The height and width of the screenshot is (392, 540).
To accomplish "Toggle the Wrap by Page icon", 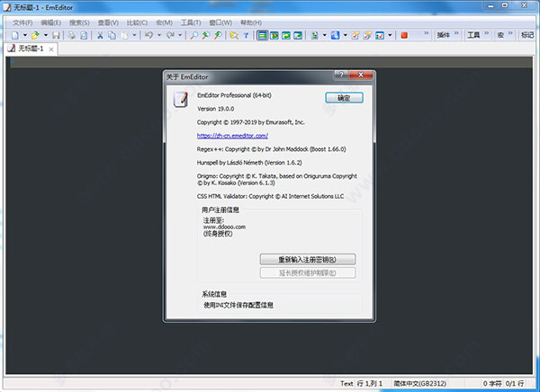I will pos(298,35).
